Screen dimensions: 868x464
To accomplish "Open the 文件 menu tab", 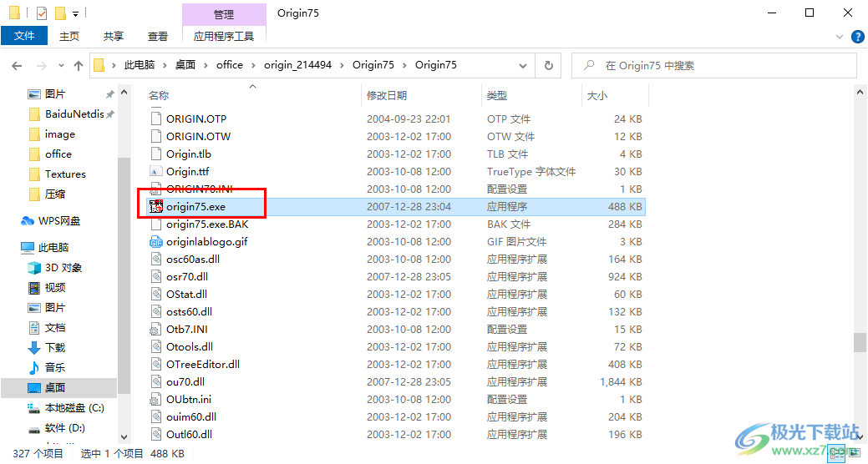I will tap(23, 36).
